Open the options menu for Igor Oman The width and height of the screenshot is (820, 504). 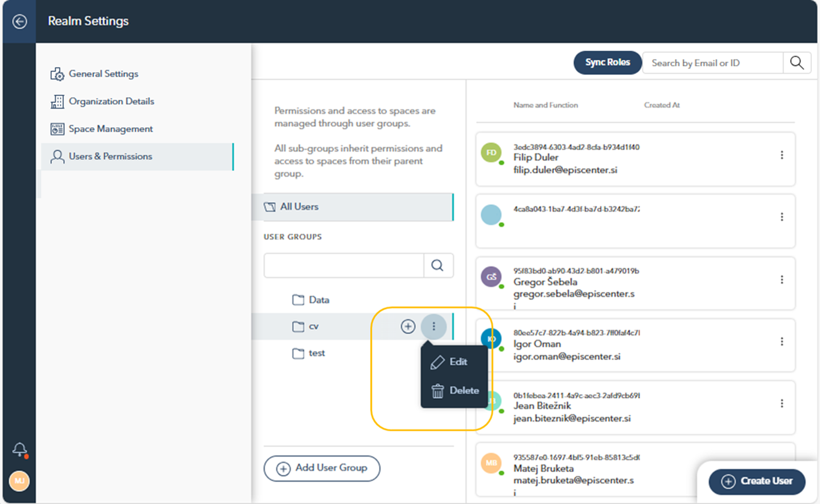(x=782, y=341)
